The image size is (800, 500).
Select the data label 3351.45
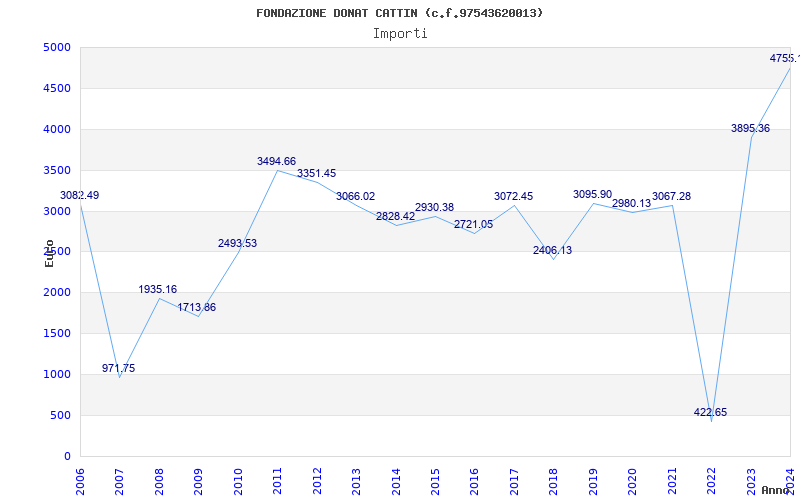coord(316,173)
